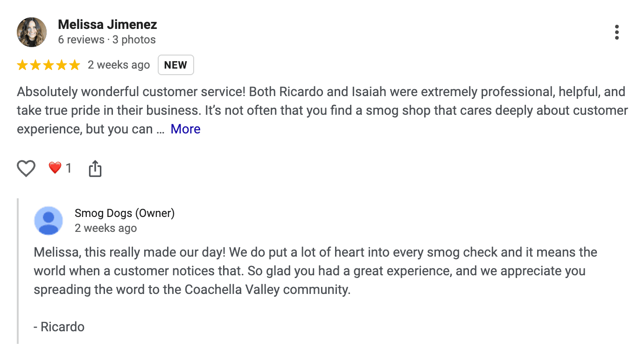Viewport: 644px width, 349px height.
Task: Open Melissa Jimenez's profile photo
Action: coord(32,32)
